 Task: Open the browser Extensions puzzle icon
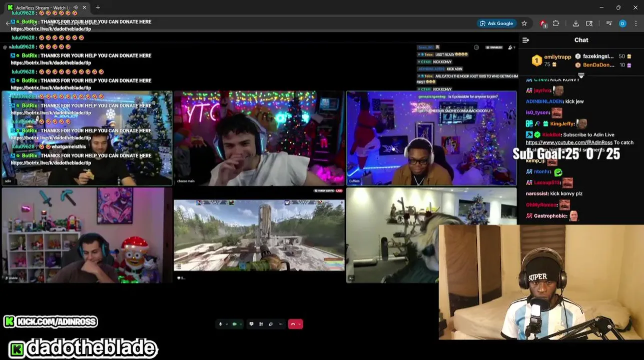tap(556, 23)
